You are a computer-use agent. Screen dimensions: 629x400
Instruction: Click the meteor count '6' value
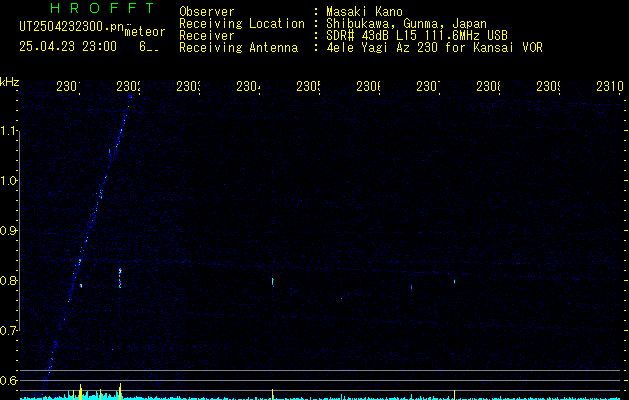tap(143, 47)
